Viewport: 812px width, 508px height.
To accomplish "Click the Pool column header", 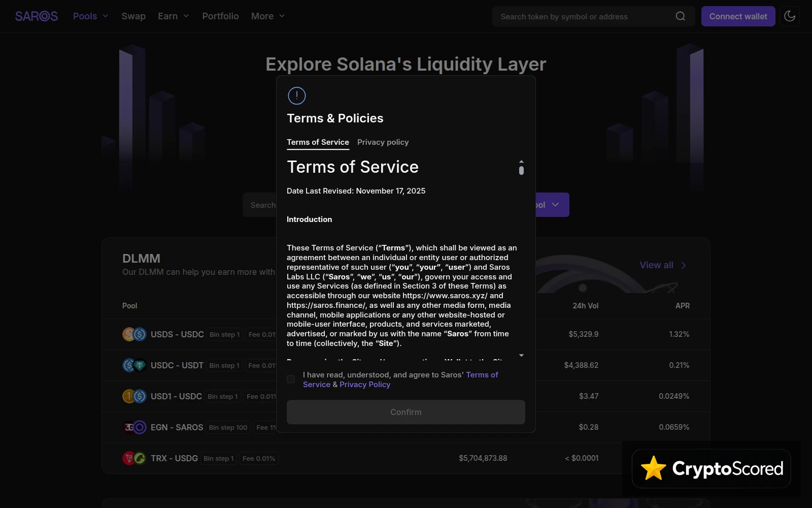I will [x=129, y=306].
